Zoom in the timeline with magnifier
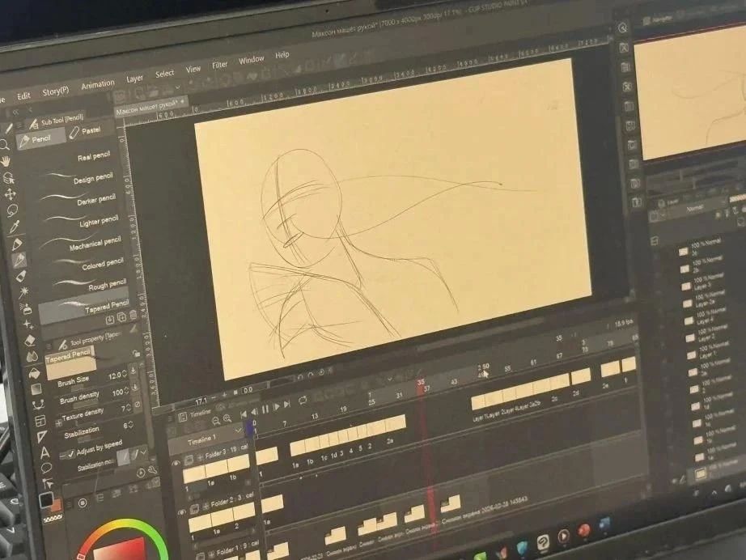The height and width of the screenshot is (560, 746). pos(227,418)
